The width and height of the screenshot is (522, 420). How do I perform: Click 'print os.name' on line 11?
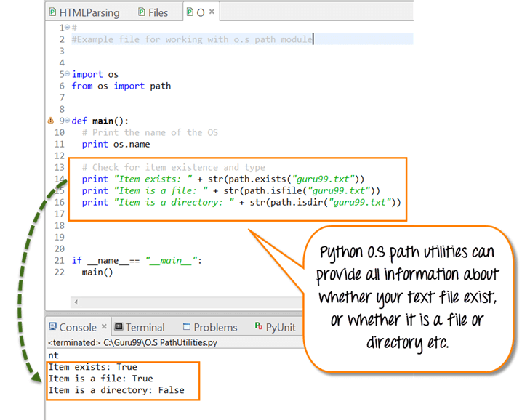point(116,144)
